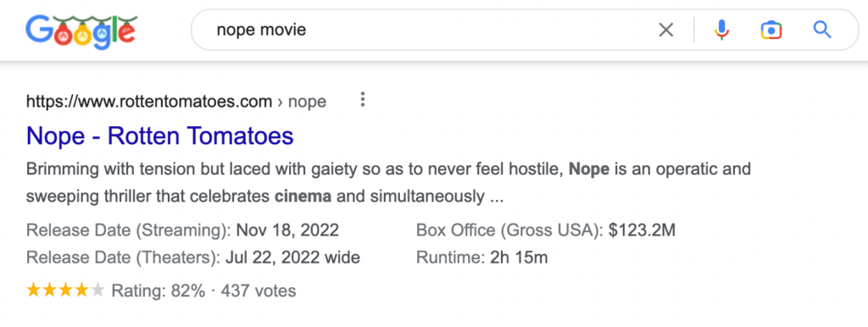
Task: Click the "Release Date (Streaming)" label
Action: pos(129,230)
